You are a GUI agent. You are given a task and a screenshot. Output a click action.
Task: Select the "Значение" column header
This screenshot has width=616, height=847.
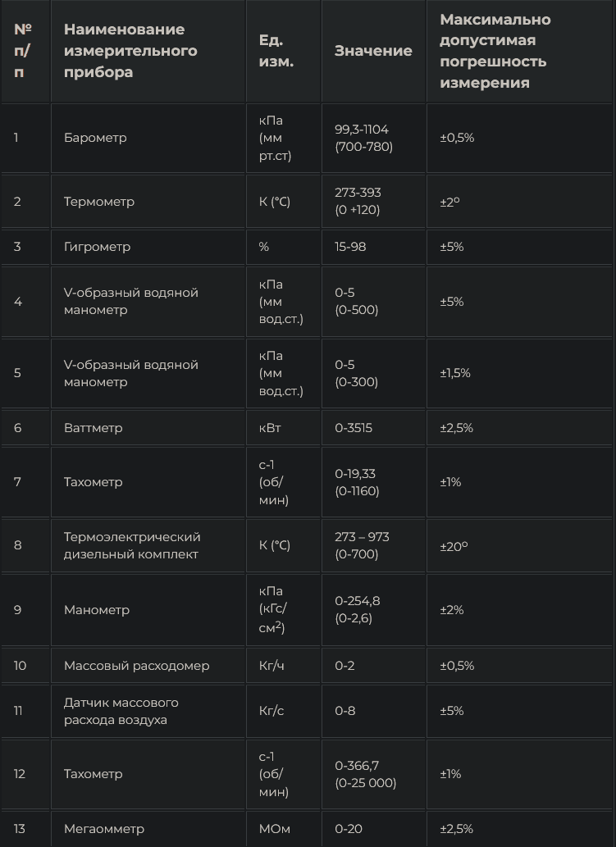coord(373,51)
